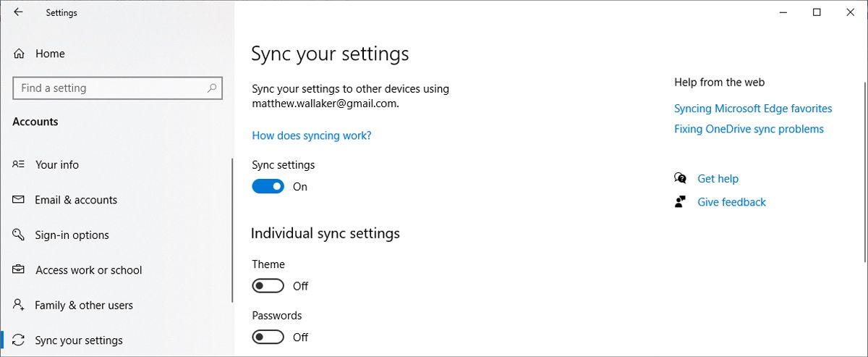Click the Home house icon
Viewport: 868px width, 357px height.
point(20,54)
